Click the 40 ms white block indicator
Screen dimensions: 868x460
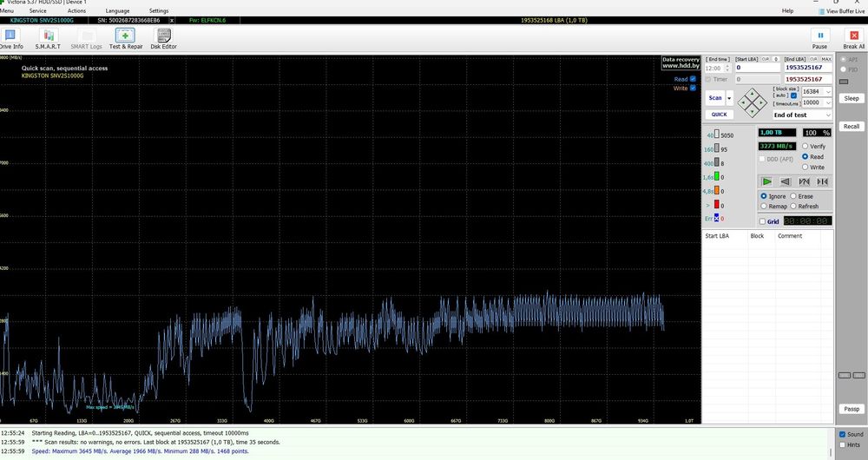[x=717, y=134]
